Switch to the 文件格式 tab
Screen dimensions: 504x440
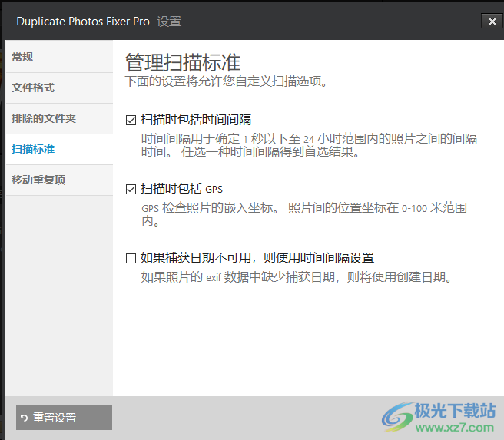(x=59, y=88)
